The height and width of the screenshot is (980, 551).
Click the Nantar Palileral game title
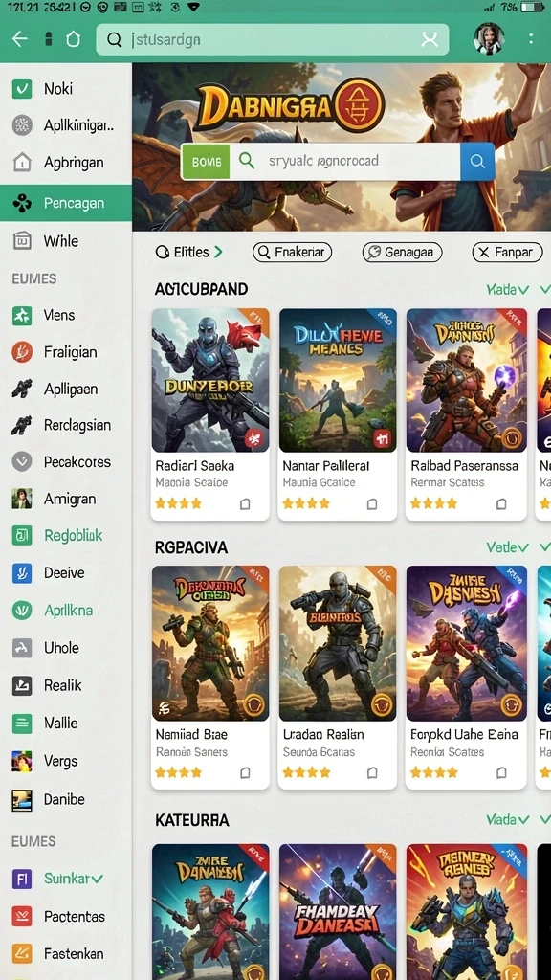325,466
